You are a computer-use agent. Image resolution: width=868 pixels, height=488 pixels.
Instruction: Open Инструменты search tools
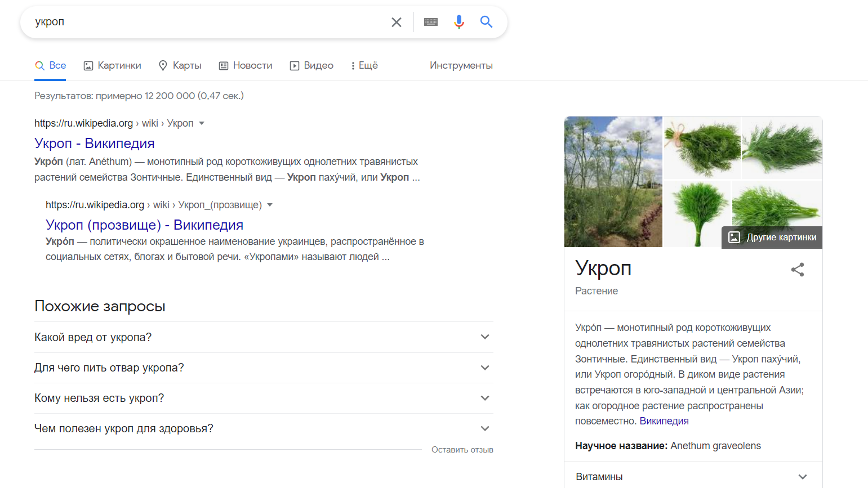[461, 66]
